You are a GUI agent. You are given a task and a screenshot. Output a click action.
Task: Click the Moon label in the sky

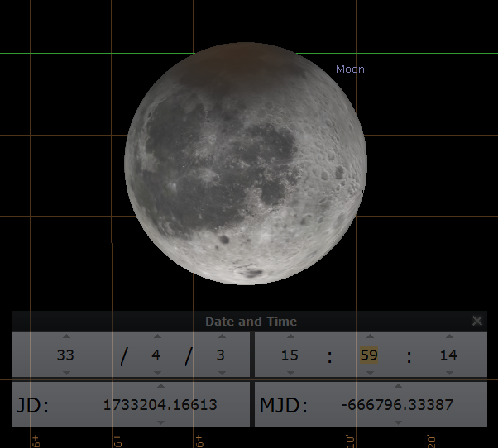click(x=350, y=69)
